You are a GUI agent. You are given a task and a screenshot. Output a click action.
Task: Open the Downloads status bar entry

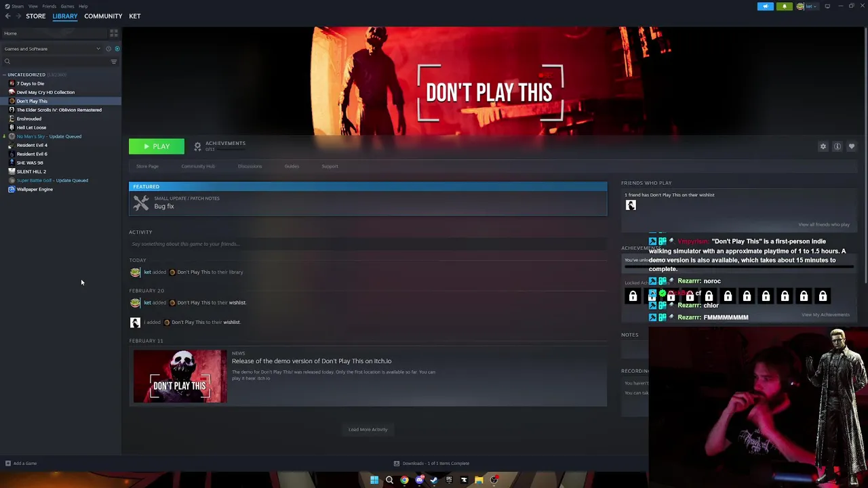coord(432,464)
